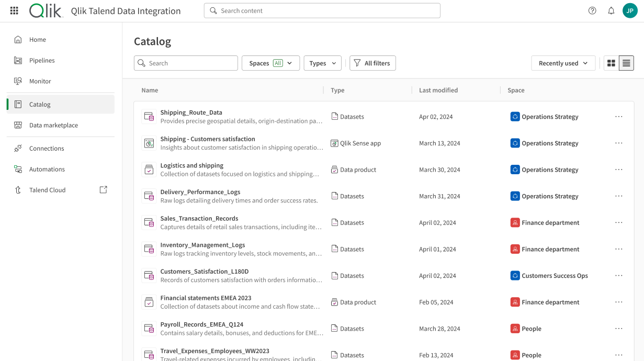Open options menu for Shipping_Route_Data
The height and width of the screenshot is (361, 644).
(619, 116)
